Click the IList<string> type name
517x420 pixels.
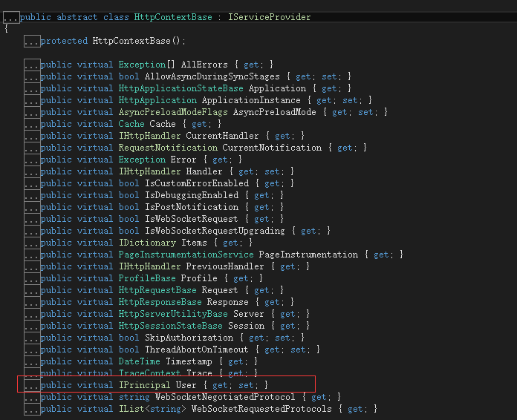(x=152, y=408)
